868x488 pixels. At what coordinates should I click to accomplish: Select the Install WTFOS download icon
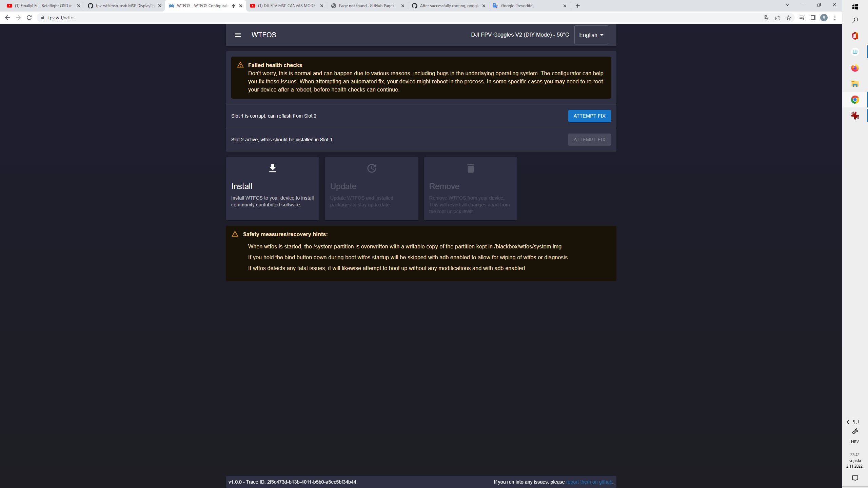(272, 168)
